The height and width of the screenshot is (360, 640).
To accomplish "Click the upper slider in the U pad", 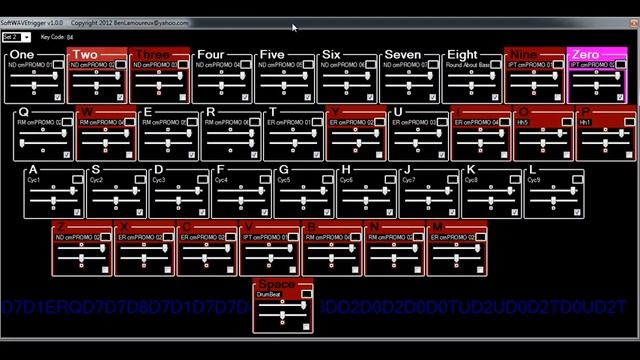I will pyautogui.click(x=418, y=133).
